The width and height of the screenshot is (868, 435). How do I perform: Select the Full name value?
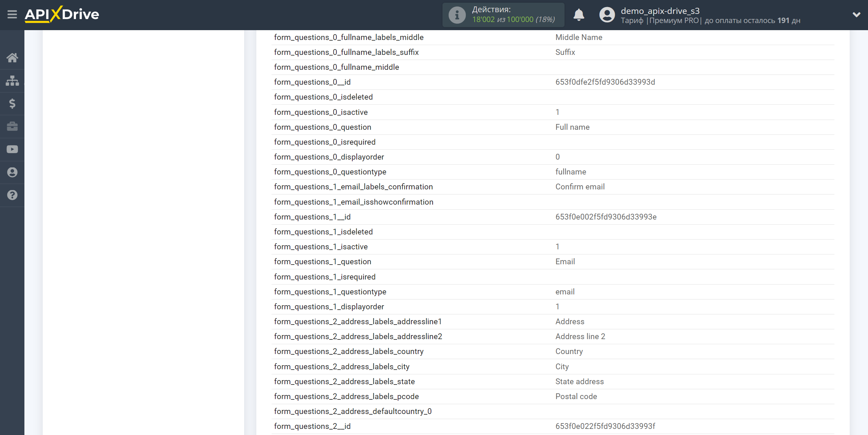pos(572,127)
